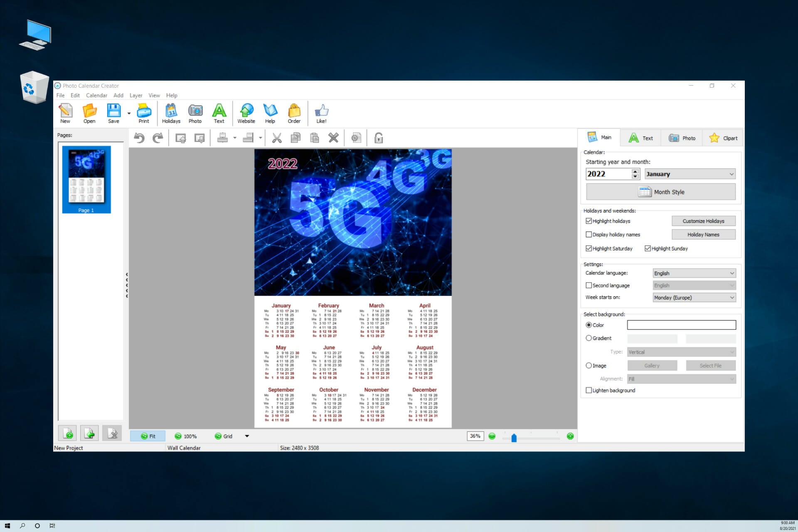Click the background color swatch box

pyautogui.click(x=681, y=325)
